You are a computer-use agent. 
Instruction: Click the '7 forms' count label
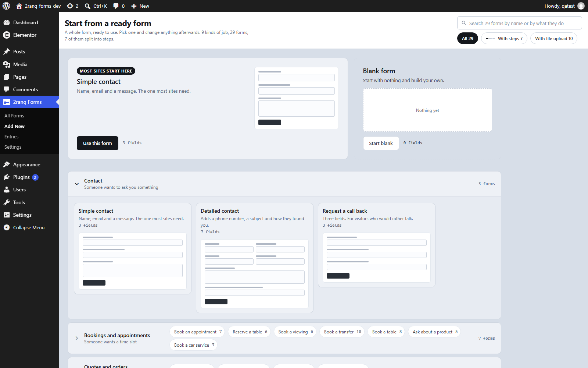coord(487,338)
